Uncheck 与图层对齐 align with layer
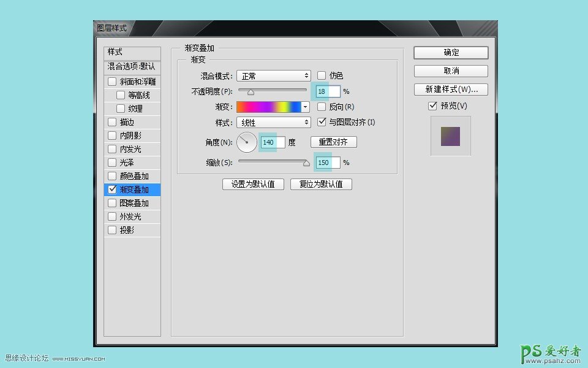The height and width of the screenshot is (368, 588). click(322, 122)
